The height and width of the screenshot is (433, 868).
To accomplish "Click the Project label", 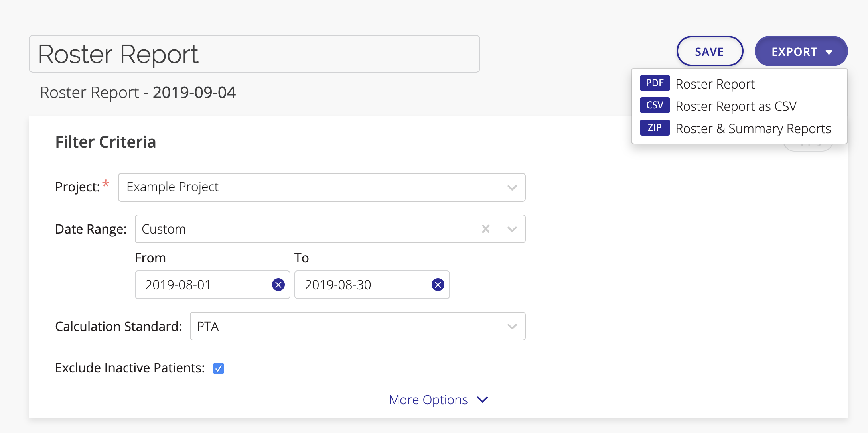I will [x=78, y=187].
